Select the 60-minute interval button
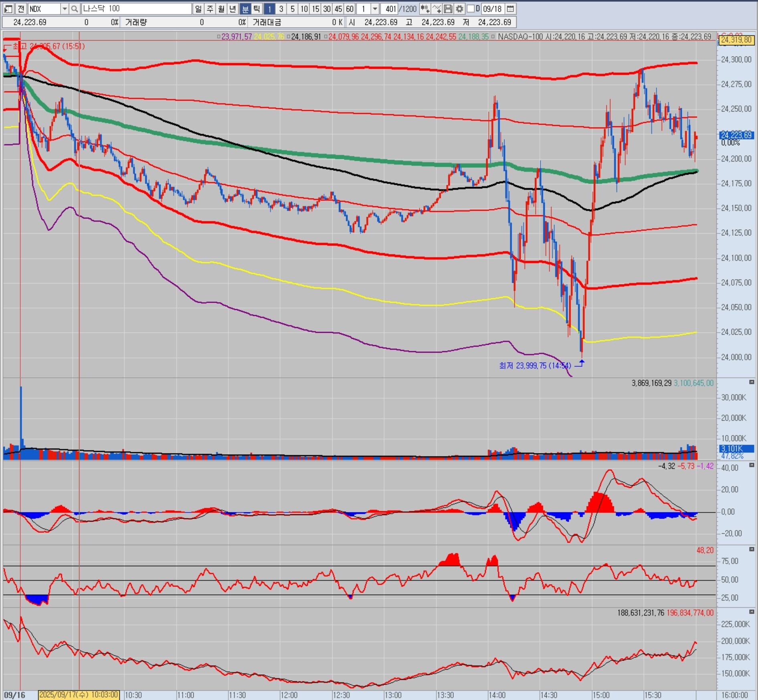The image size is (758, 700). click(x=350, y=9)
